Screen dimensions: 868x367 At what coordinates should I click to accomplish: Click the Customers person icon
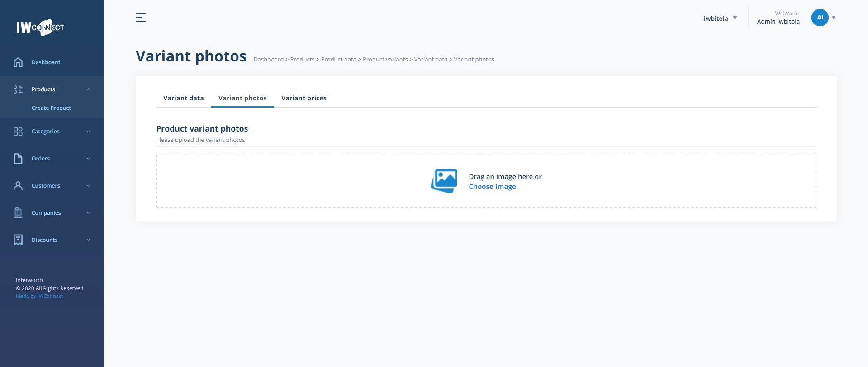pyautogui.click(x=18, y=186)
